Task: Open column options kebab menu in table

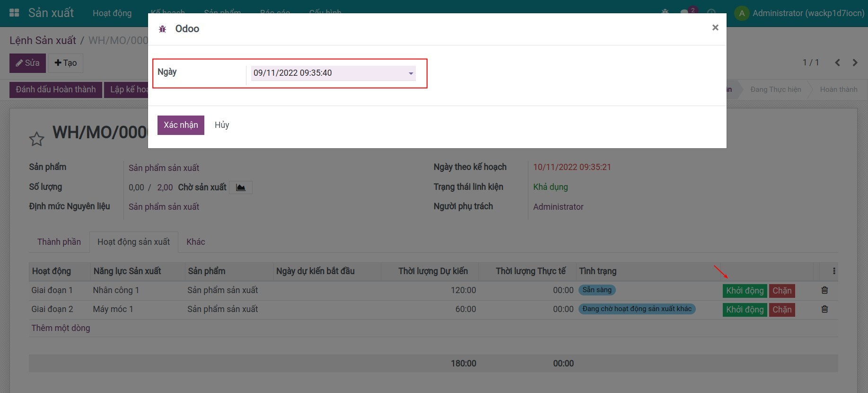Action: [x=833, y=271]
